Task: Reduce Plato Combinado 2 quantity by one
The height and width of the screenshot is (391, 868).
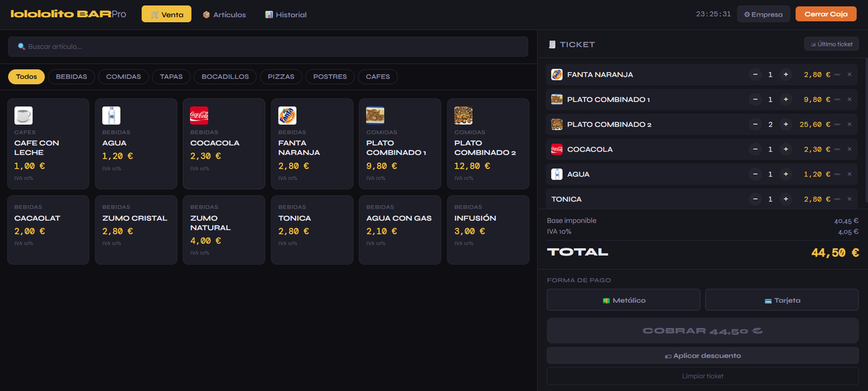Action: (x=755, y=124)
